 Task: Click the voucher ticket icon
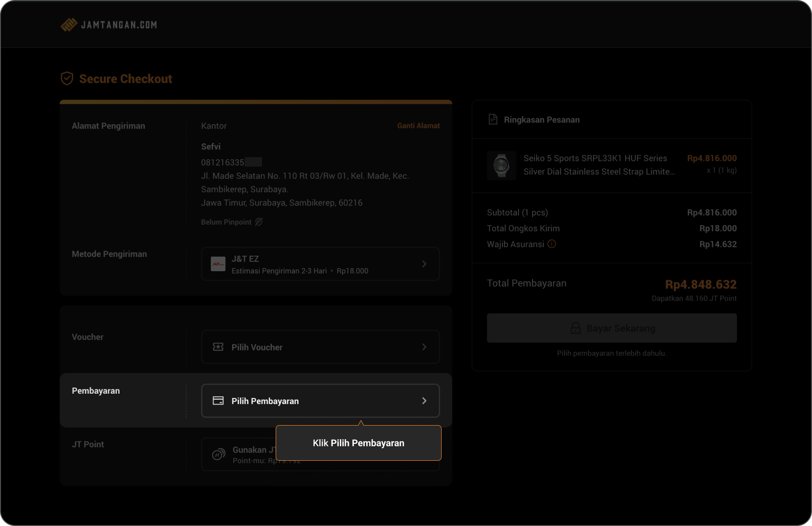click(x=218, y=347)
